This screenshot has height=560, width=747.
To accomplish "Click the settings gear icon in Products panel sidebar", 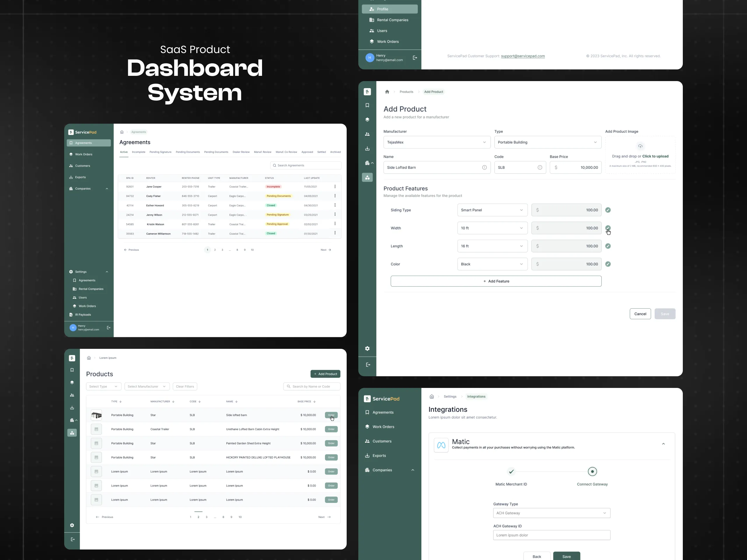I will click(72, 525).
